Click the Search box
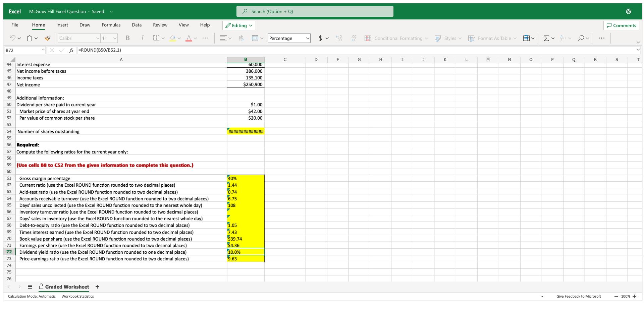This screenshot has height=309, width=644. pos(315,11)
